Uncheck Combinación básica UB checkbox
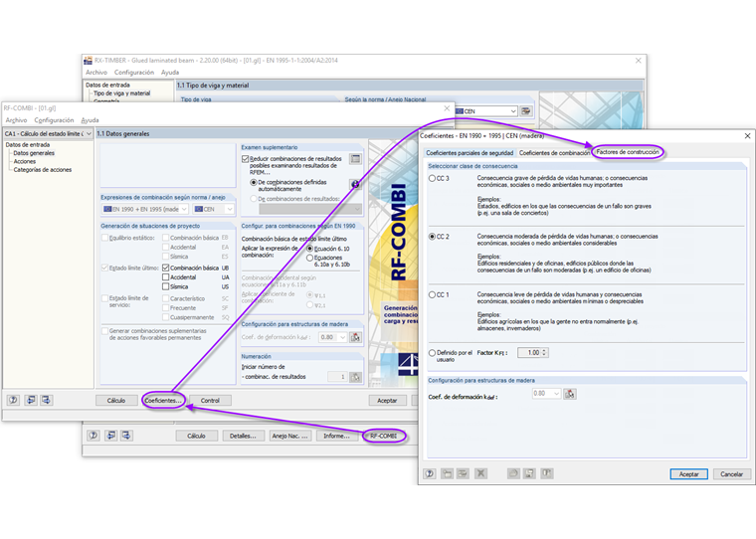 [165, 268]
